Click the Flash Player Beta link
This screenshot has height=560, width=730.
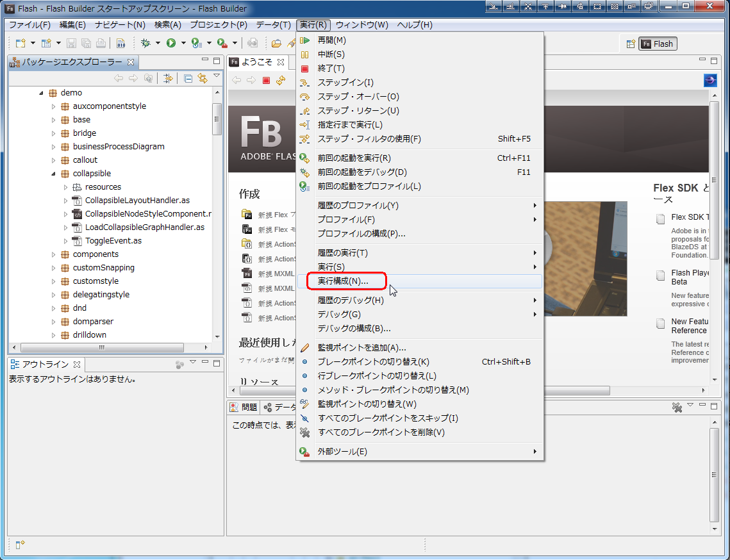click(x=690, y=277)
